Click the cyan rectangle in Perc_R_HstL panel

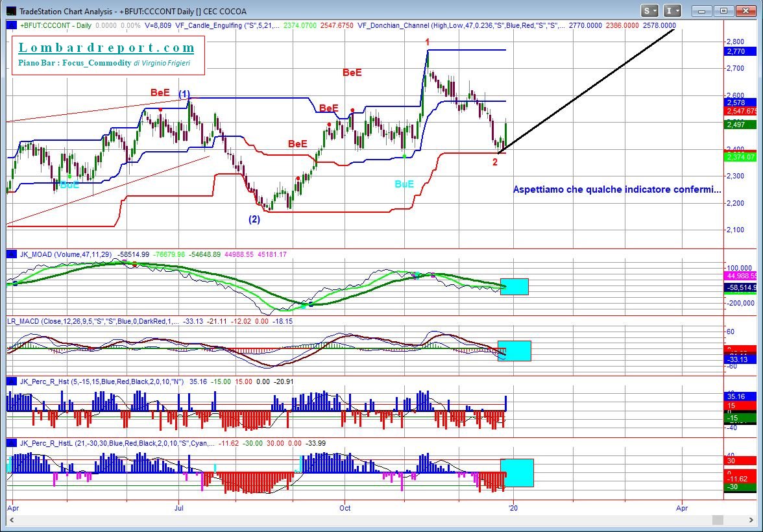[517, 472]
